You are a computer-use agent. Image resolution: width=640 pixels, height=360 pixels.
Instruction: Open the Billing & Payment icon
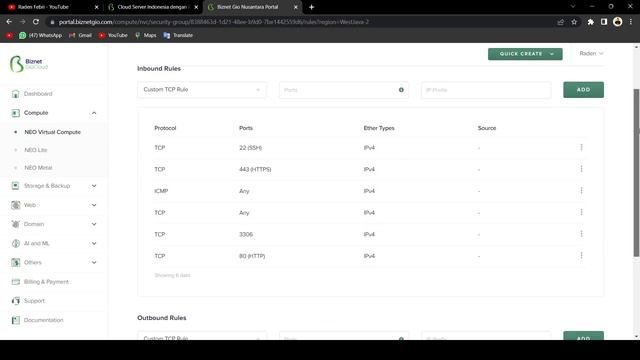point(16,282)
